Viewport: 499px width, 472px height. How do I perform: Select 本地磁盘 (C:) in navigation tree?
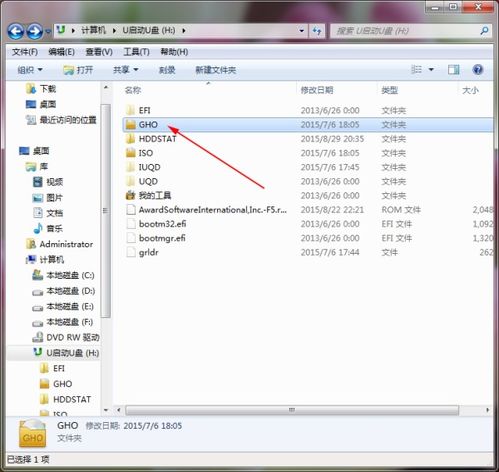[x=63, y=275]
